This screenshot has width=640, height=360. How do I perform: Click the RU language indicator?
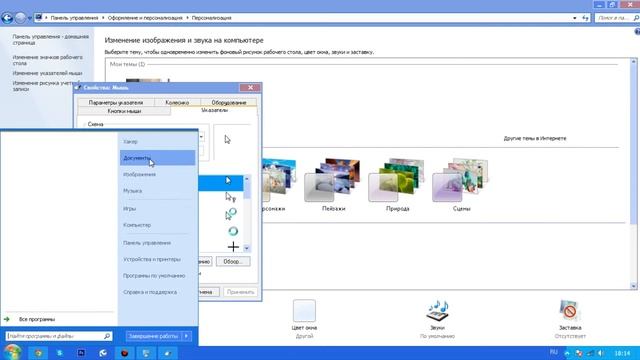(553, 352)
